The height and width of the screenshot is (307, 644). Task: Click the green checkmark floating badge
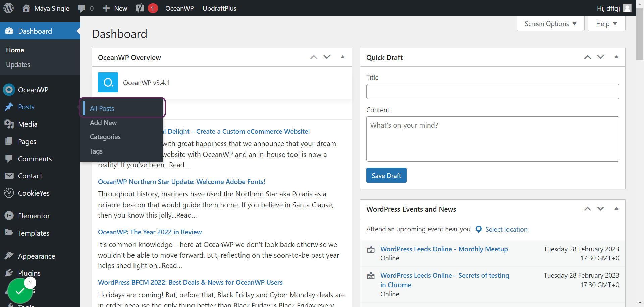click(x=20, y=291)
